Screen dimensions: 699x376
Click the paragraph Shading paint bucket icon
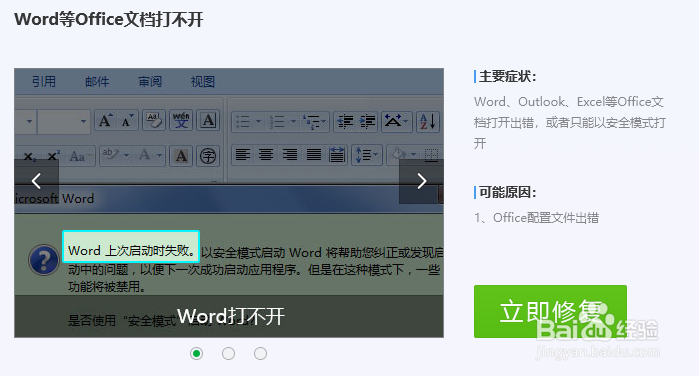point(398,155)
